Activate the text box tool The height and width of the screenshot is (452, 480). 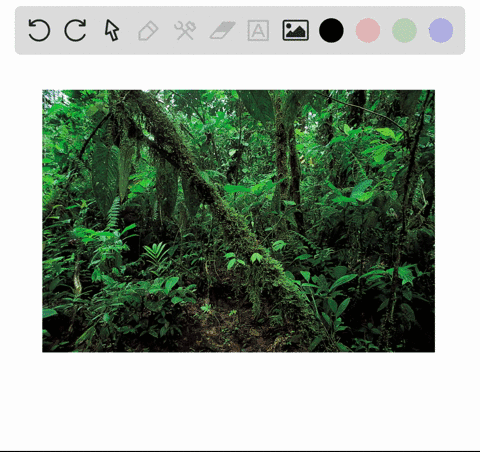(x=258, y=31)
